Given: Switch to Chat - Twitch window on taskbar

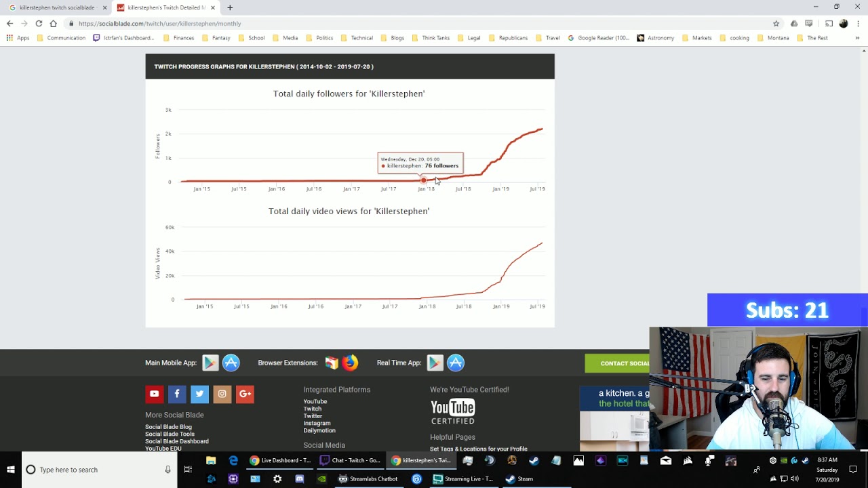Looking at the screenshot, I should click(351, 461).
